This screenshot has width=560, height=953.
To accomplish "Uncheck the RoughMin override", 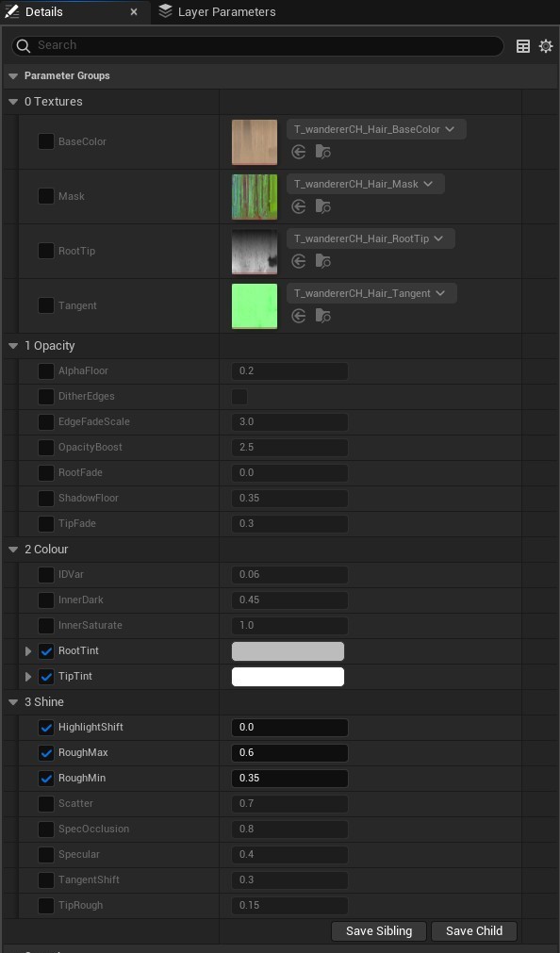I will click(46, 779).
